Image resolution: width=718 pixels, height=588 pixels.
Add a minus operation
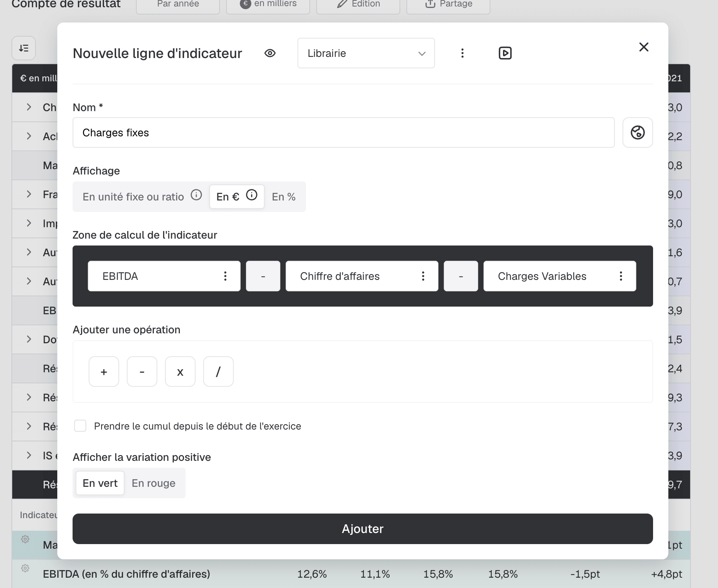coord(142,372)
